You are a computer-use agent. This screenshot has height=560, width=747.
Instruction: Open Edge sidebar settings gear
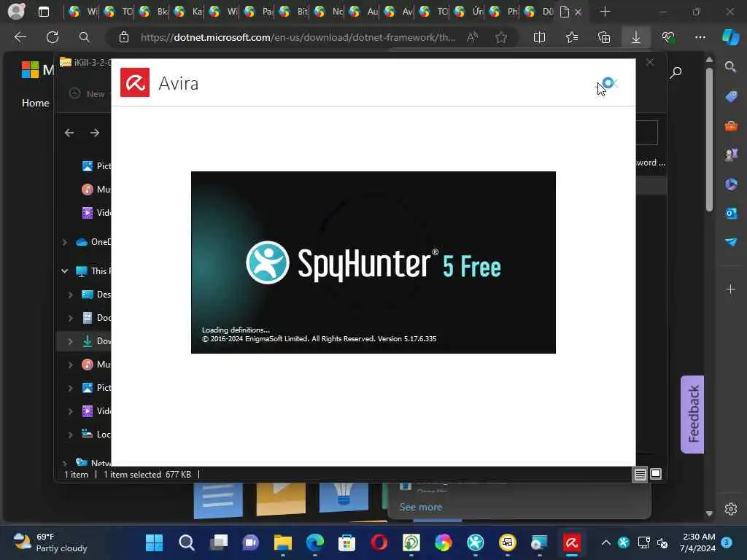(731, 509)
